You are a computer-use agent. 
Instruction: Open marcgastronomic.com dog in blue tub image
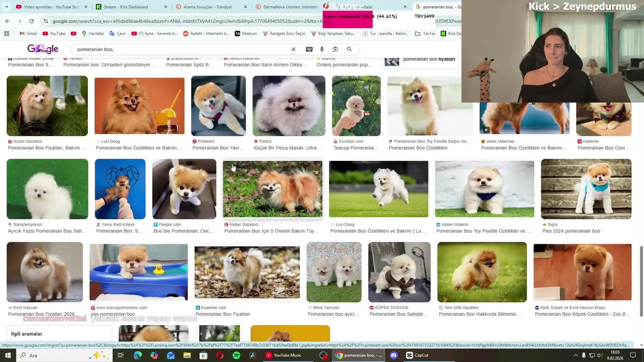pyautogui.click(x=138, y=272)
